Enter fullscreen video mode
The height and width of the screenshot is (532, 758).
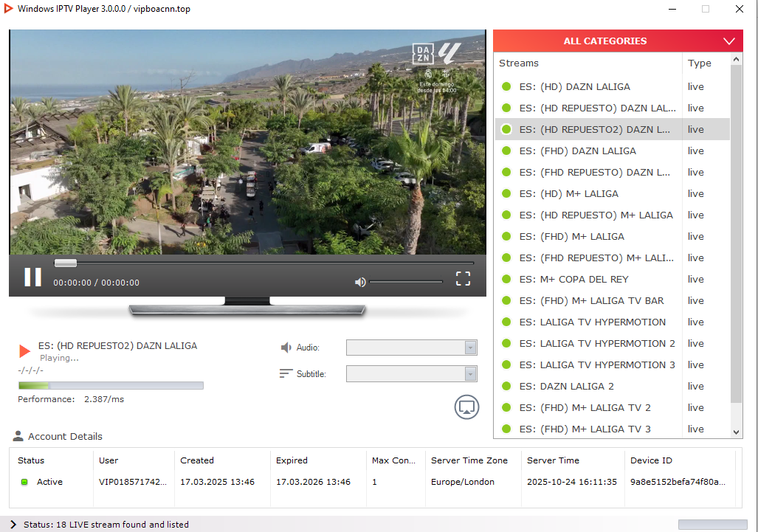click(x=463, y=278)
